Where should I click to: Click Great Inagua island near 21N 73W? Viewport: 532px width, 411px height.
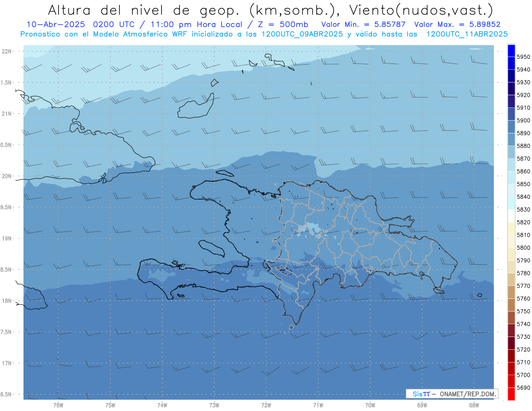point(197,106)
